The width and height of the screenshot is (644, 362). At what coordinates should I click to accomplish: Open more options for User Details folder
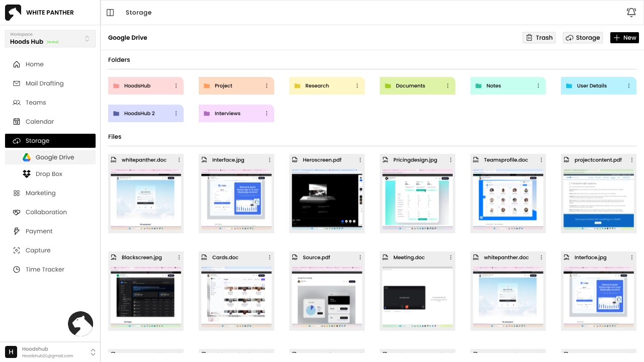pos(629,86)
